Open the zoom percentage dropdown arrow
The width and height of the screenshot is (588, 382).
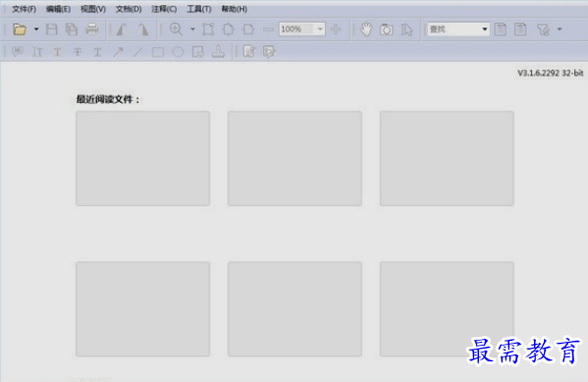320,28
